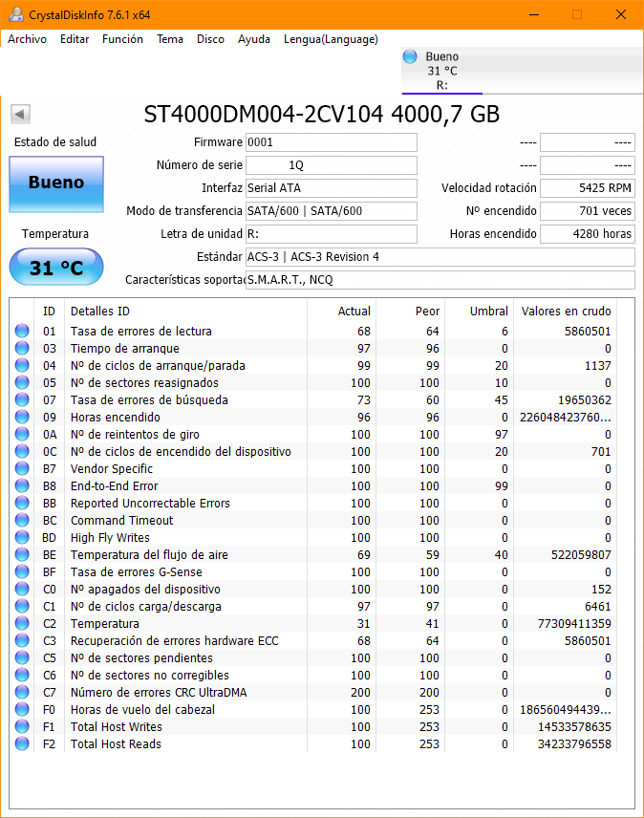Open the Función menu
This screenshot has width=644, height=818.
(x=122, y=39)
